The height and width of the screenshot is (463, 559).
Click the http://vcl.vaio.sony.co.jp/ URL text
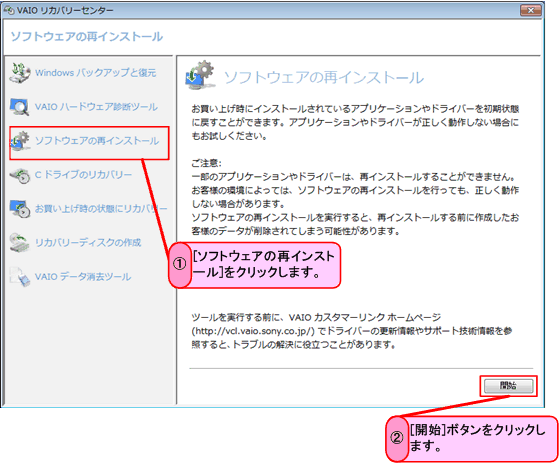click(253, 331)
